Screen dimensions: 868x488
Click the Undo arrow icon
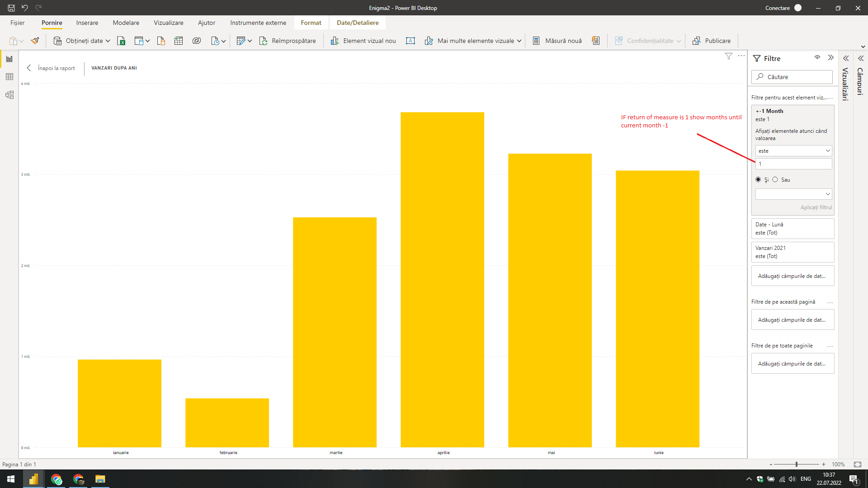[x=25, y=8]
